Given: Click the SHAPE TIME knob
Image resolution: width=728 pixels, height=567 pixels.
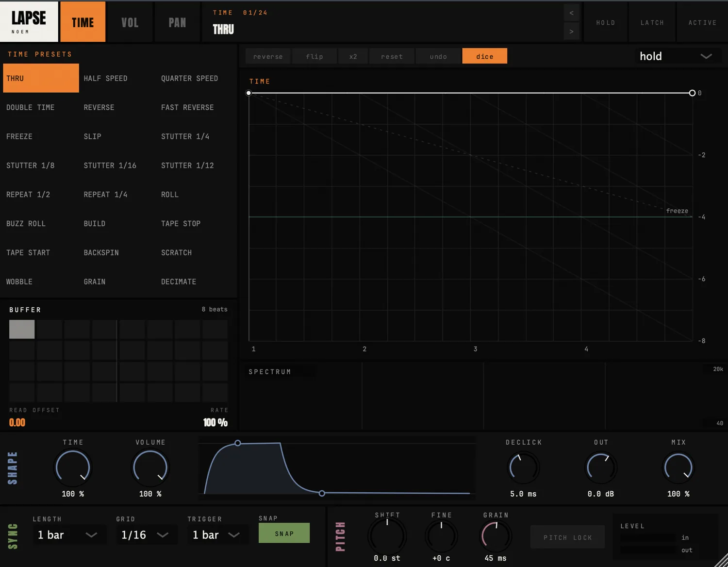Looking at the screenshot, I should 73,467.
